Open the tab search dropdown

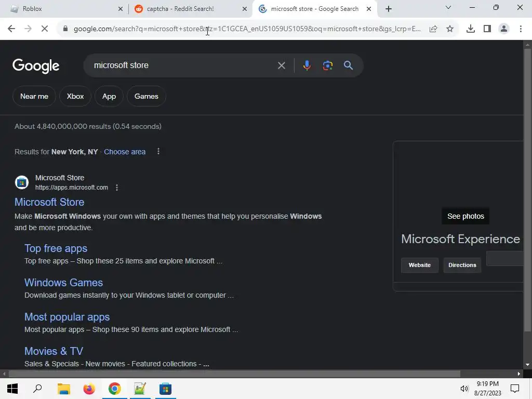click(448, 7)
